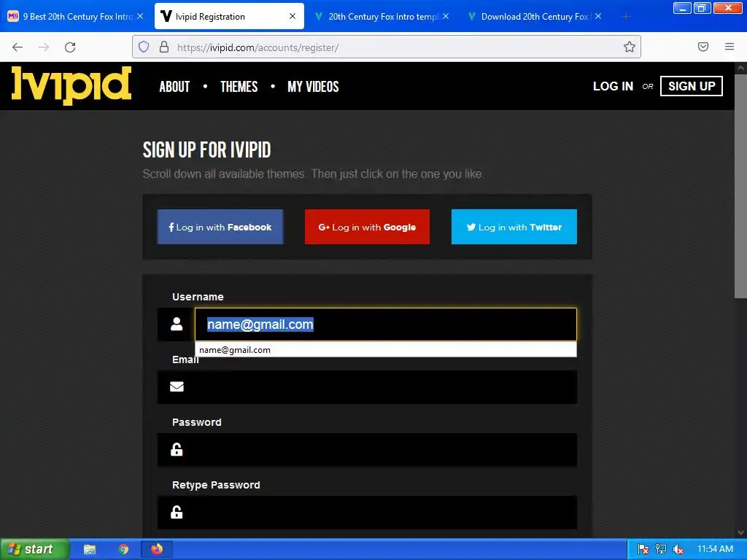747x560 pixels.
Task: Click the scrollbar up arrow
Action: (740, 68)
